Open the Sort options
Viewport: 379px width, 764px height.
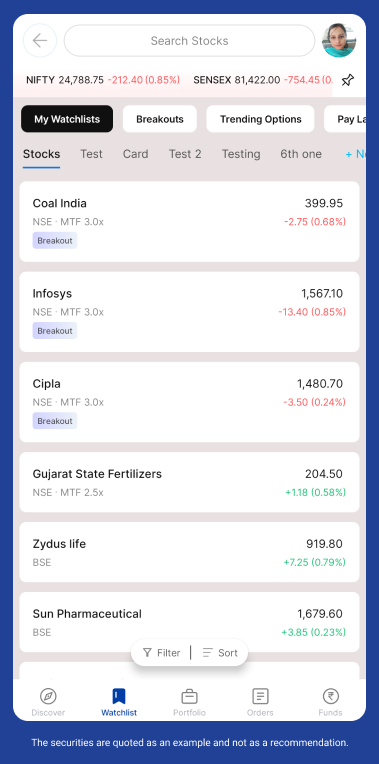coord(220,653)
